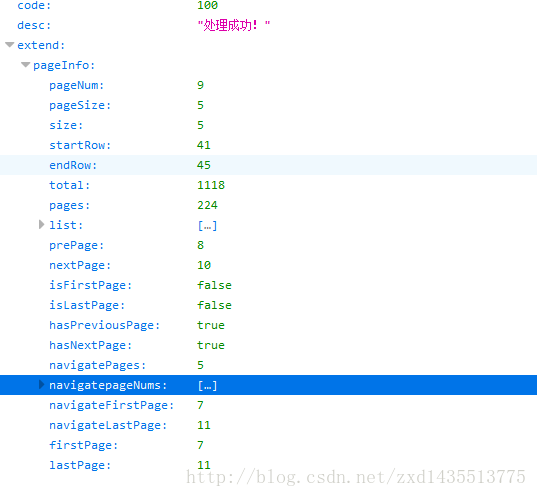Select the extend key label
Viewport: 537px width, 497px height.
41,45
